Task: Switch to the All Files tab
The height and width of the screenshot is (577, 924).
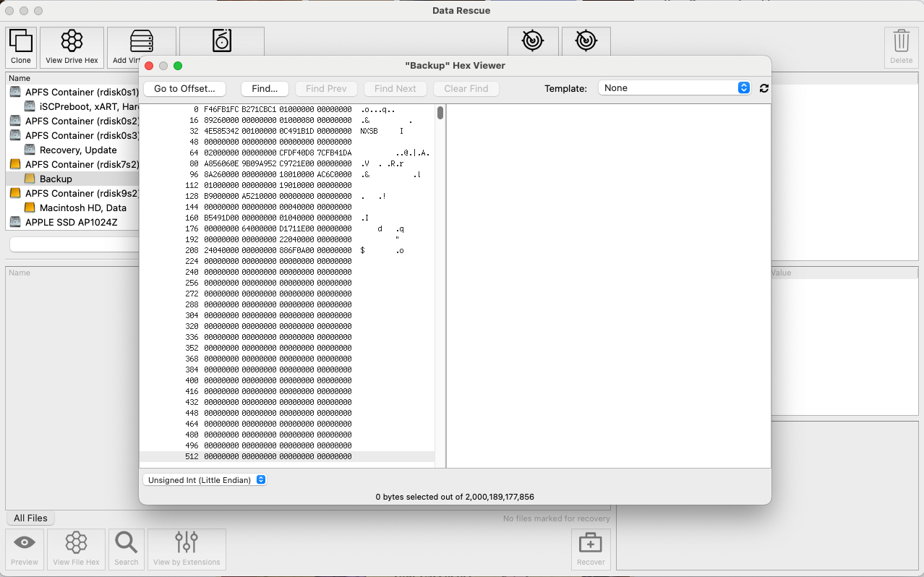Action: (30, 518)
